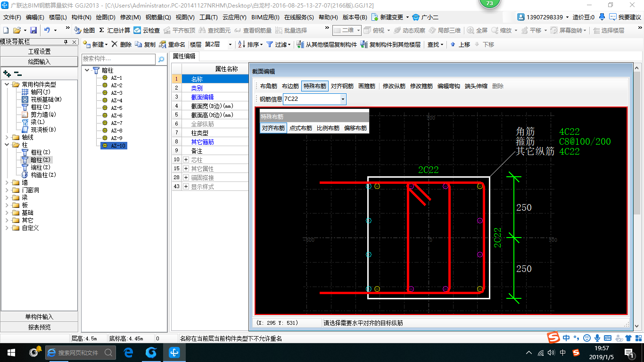Open 俯视 view dropdown arrow

(x=388, y=30)
